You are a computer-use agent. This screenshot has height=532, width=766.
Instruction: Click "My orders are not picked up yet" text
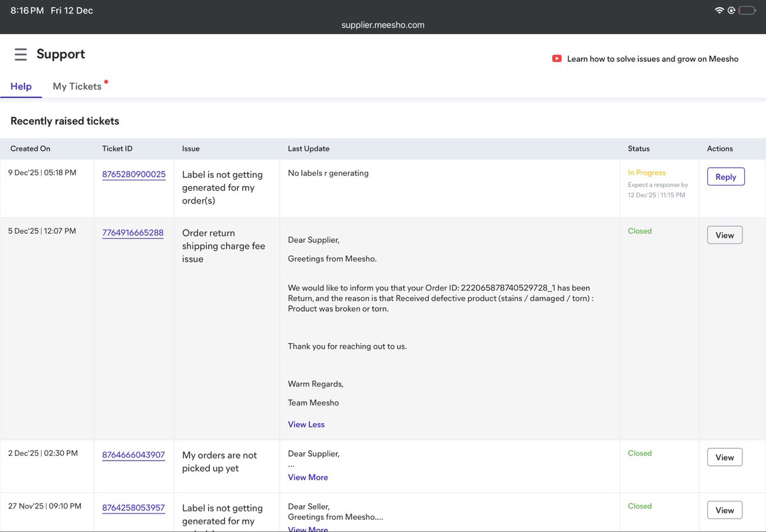tap(220, 462)
